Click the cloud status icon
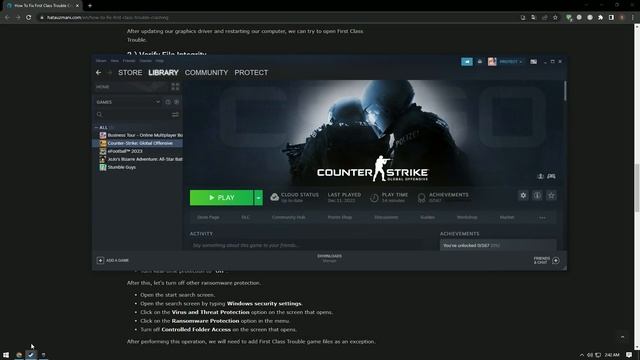The width and height of the screenshot is (640, 360). click(x=275, y=198)
